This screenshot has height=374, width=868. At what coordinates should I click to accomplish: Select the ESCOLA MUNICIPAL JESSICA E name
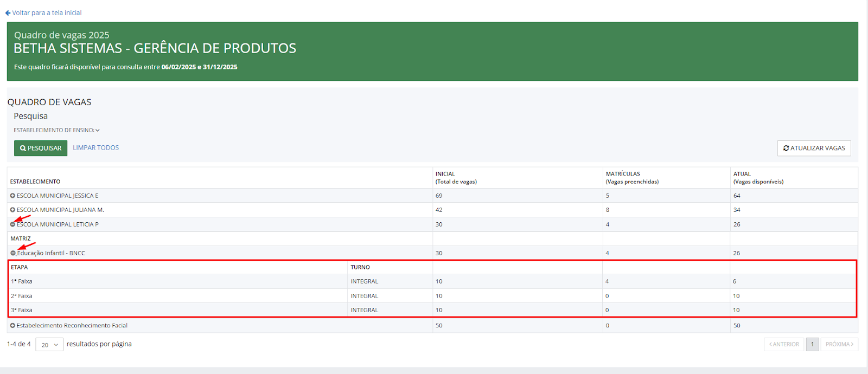pyautogui.click(x=58, y=196)
